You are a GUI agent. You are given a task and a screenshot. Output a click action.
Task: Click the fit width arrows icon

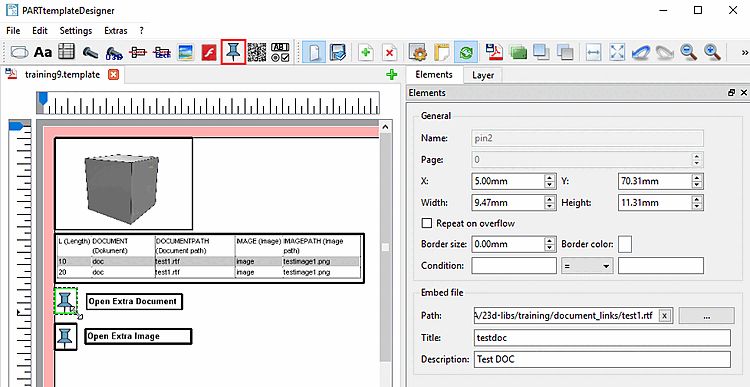coord(594,52)
